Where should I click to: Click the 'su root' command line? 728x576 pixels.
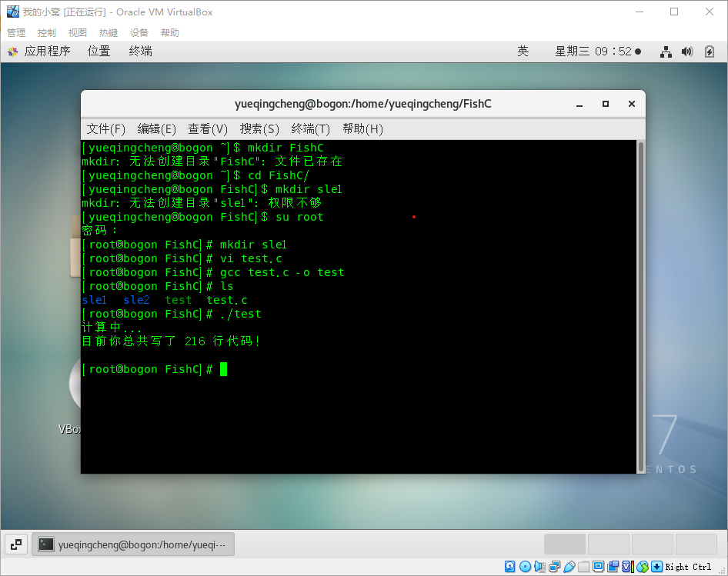click(299, 217)
